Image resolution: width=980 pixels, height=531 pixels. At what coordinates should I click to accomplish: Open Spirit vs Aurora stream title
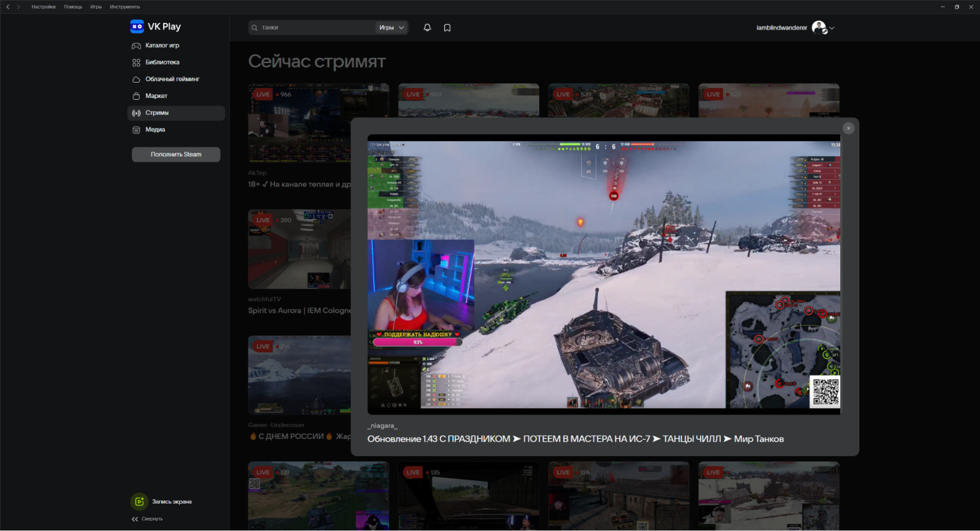(x=300, y=311)
